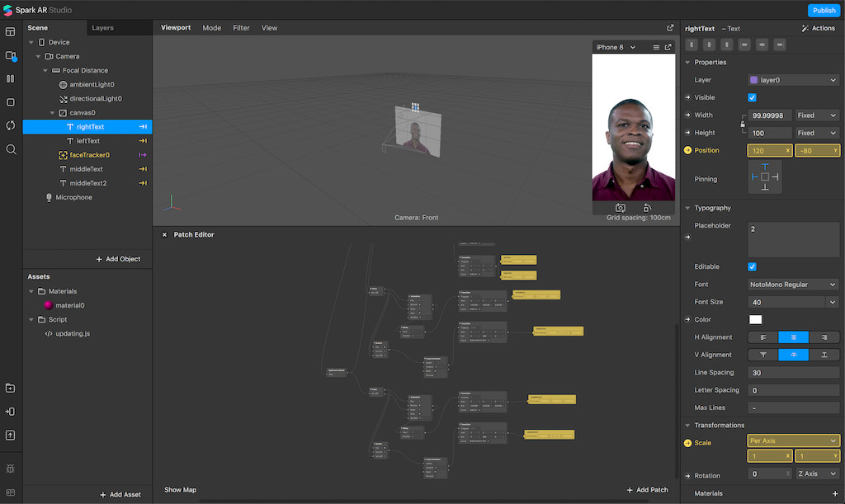
Task: Click the upload export sidebar icon
Action: coord(10,435)
